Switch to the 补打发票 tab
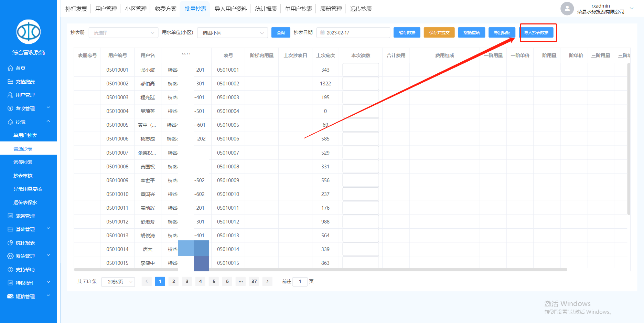The width and height of the screenshot is (644, 323). (x=76, y=9)
